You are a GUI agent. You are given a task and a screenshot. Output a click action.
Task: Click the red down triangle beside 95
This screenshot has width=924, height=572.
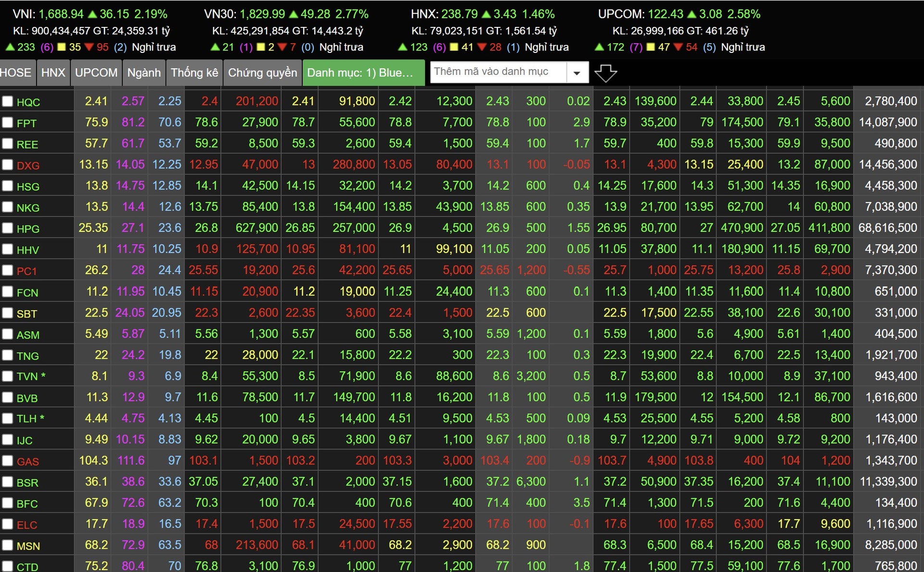89,47
